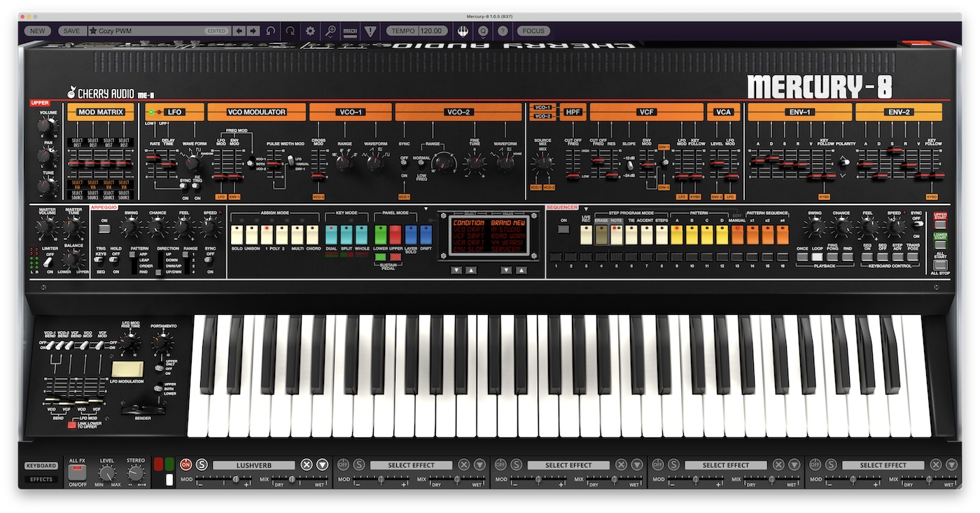
Task: Click the undo arrow in the toolbar
Action: click(x=270, y=31)
